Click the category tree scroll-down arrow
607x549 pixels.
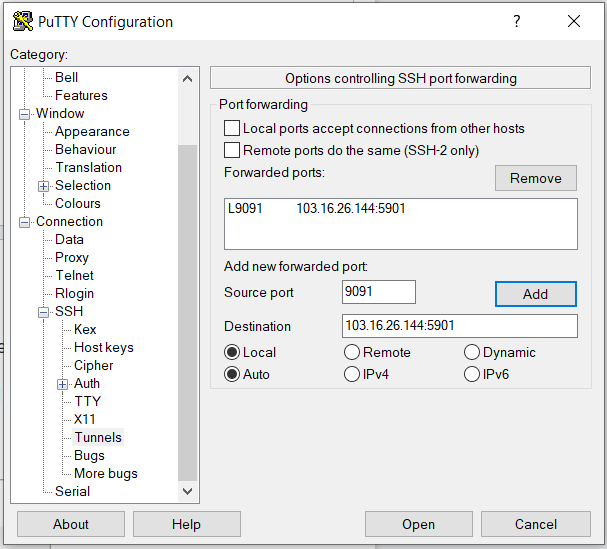pos(187,491)
